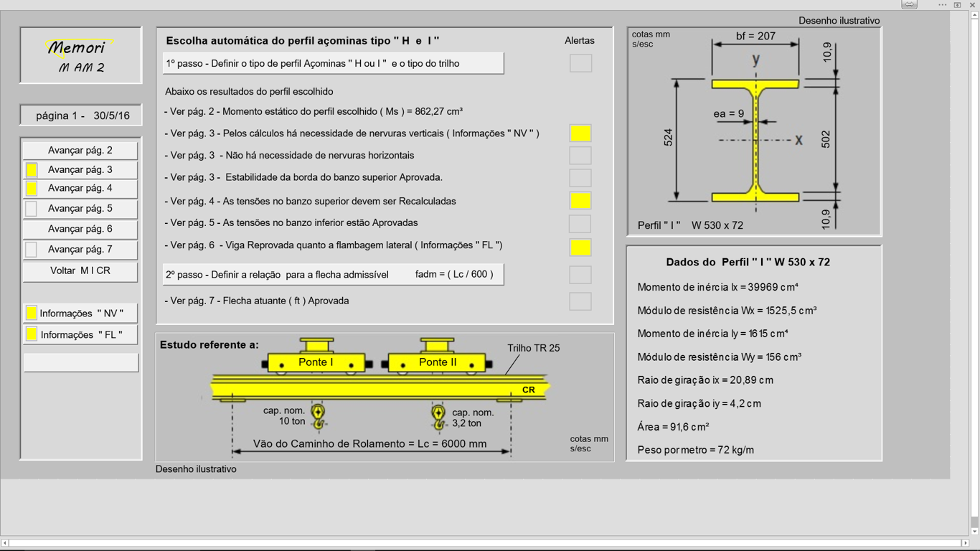Click Raio de giração iy = 4,2 cm
Viewport: 980px width, 551px height.
pyautogui.click(x=699, y=403)
